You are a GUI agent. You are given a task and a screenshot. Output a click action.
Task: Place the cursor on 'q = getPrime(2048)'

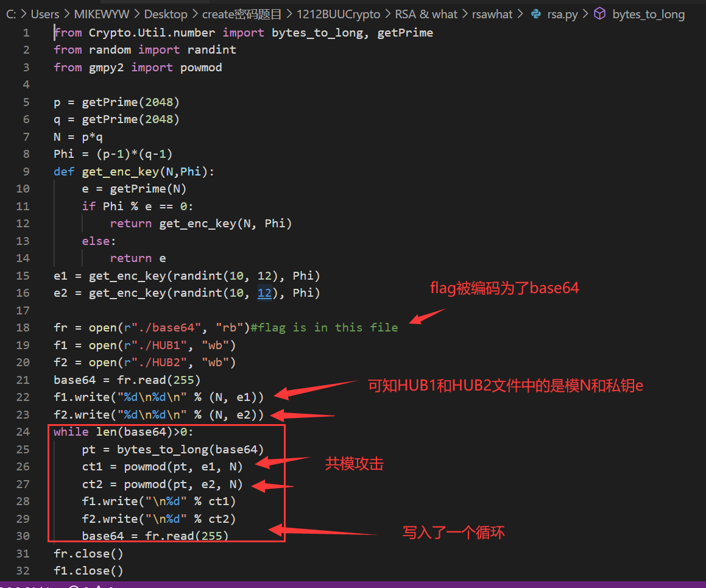click(x=116, y=119)
